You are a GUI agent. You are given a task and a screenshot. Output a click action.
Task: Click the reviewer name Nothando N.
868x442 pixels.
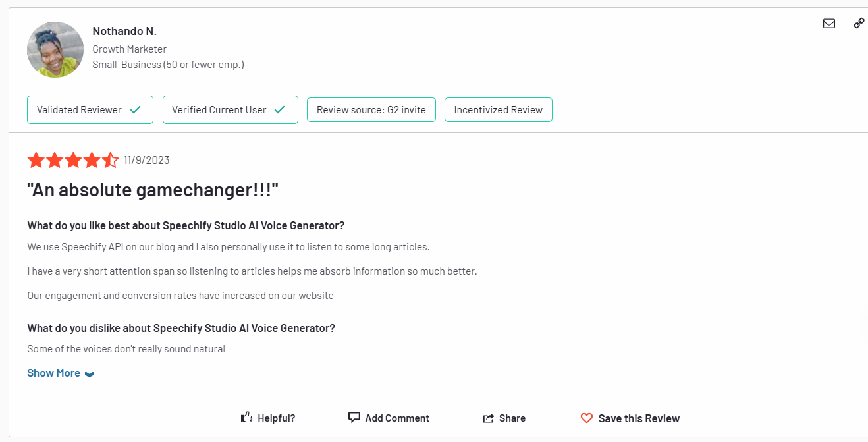(124, 31)
